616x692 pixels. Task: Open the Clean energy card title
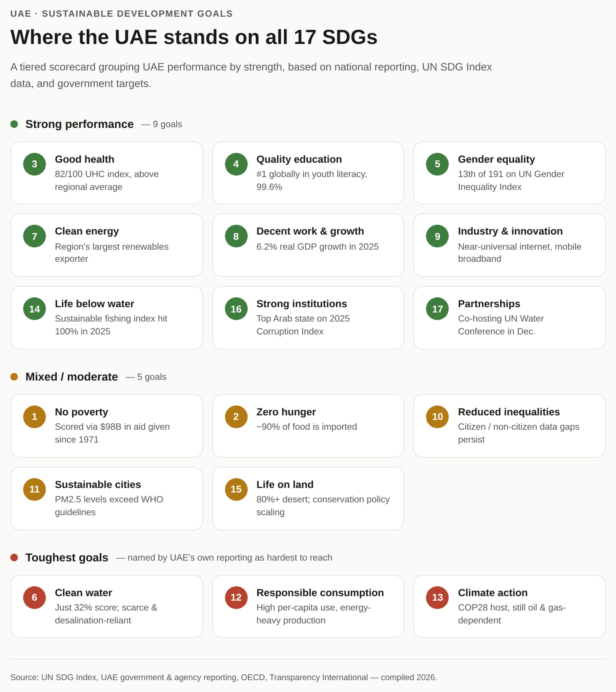pos(87,231)
